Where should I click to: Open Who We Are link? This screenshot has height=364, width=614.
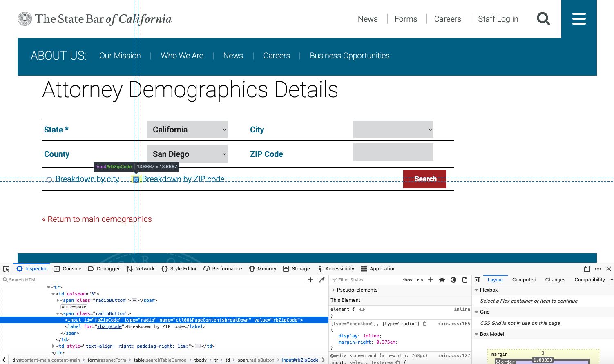click(x=182, y=56)
